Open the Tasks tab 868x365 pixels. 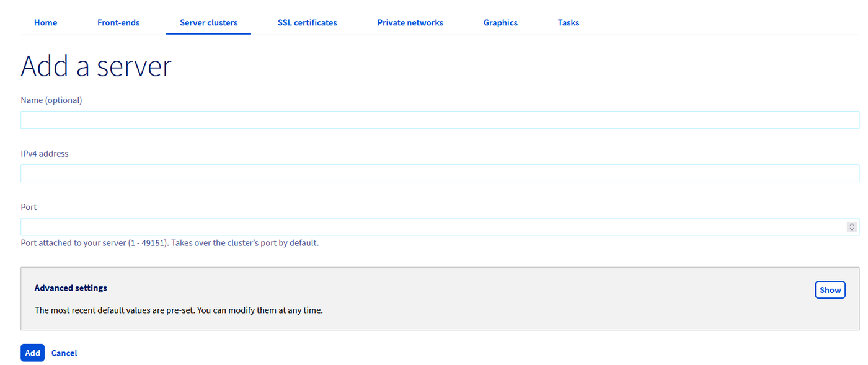click(x=569, y=22)
